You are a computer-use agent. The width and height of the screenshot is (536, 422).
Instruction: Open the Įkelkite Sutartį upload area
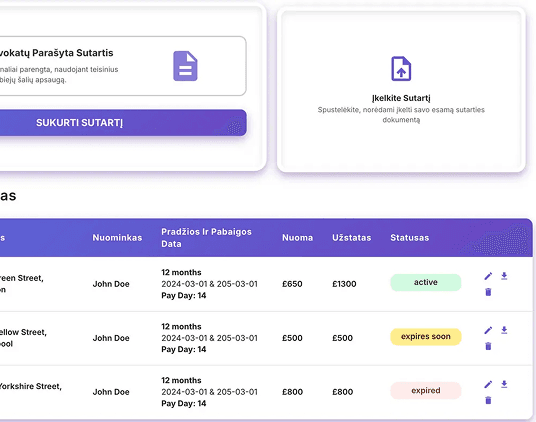click(x=401, y=90)
